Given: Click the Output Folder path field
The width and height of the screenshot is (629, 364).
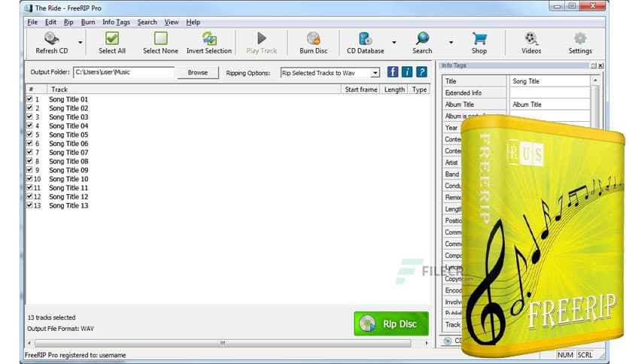Looking at the screenshot, I should pos(124,72).
